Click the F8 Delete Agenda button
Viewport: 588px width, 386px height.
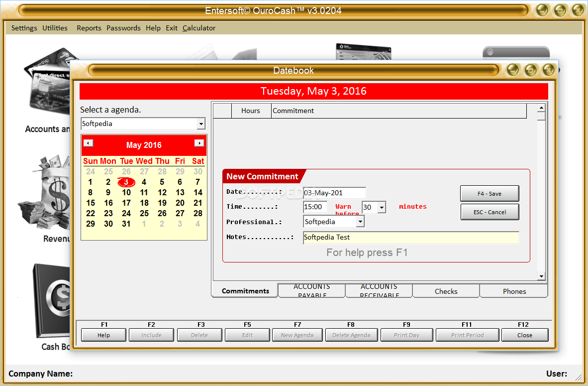coord(351,335)
